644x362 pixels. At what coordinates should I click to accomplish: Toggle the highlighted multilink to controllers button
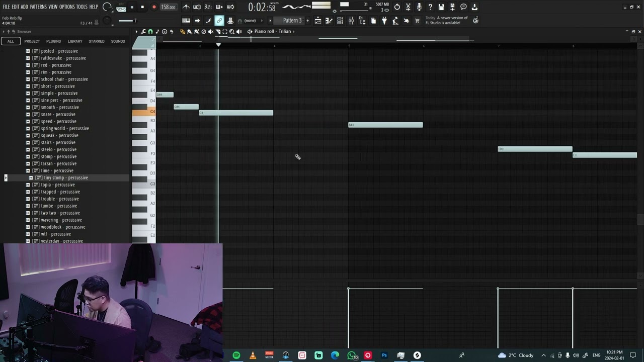pyautogui.click(x=219, y=21)
